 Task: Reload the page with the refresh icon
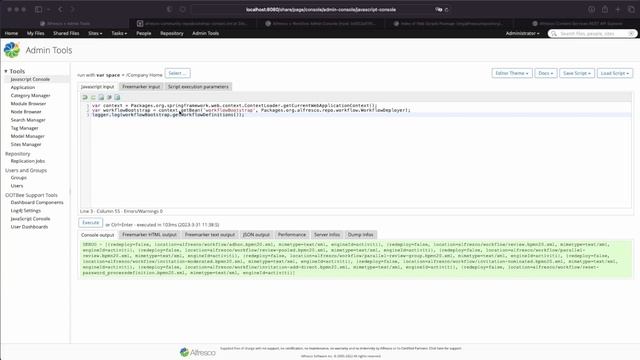[447, 9]
